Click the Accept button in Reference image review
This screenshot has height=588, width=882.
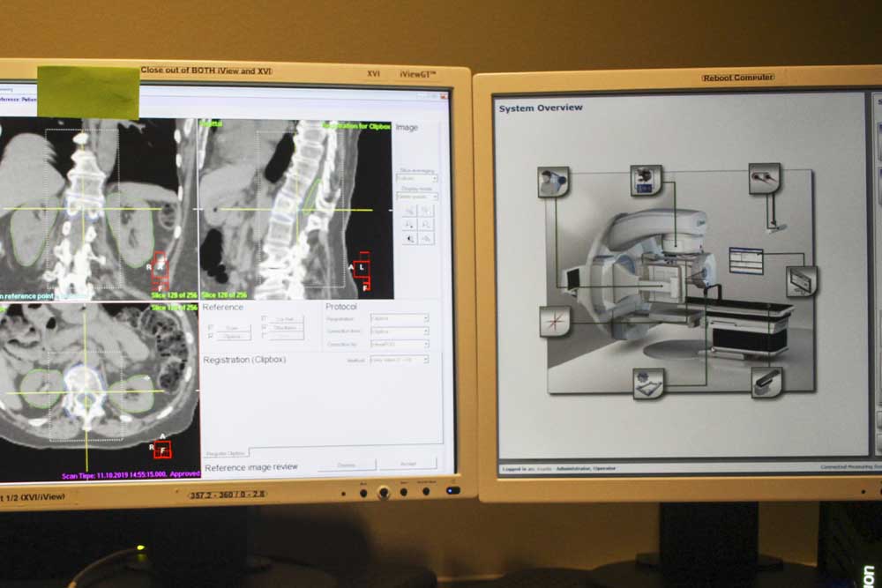click(x=407, y=463)
